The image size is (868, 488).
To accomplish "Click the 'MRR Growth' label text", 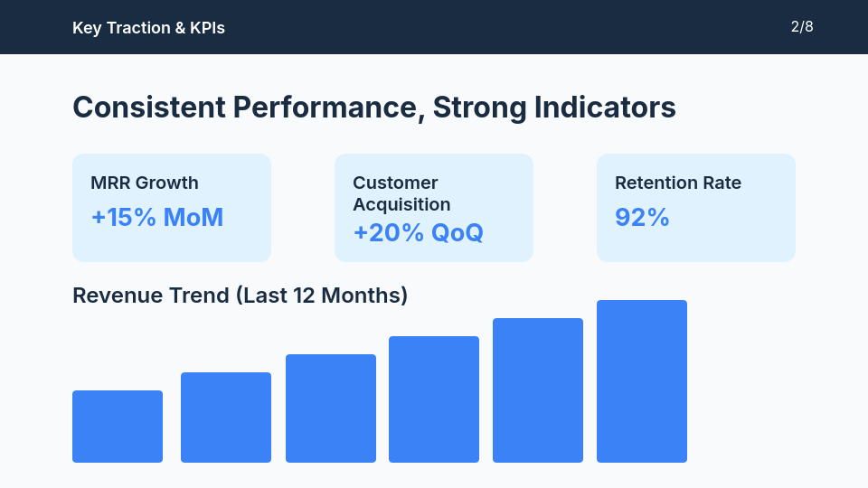I will tap(145, 183).
